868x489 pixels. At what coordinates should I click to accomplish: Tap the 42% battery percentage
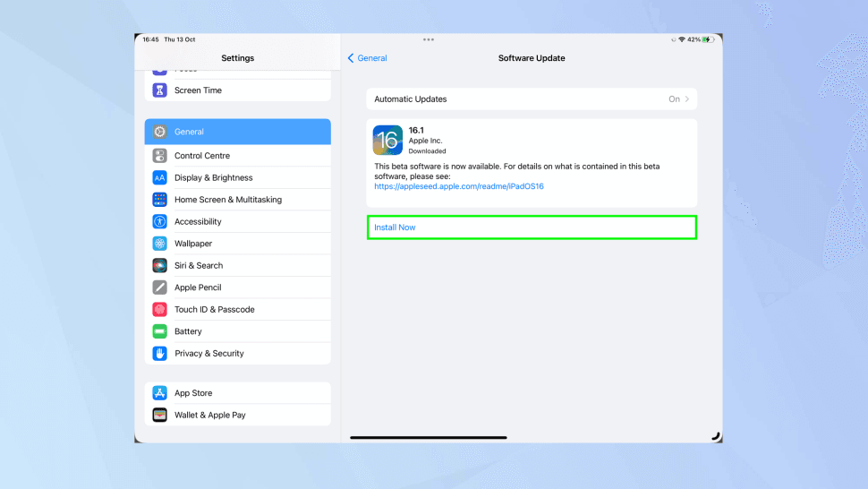point(694,40)
